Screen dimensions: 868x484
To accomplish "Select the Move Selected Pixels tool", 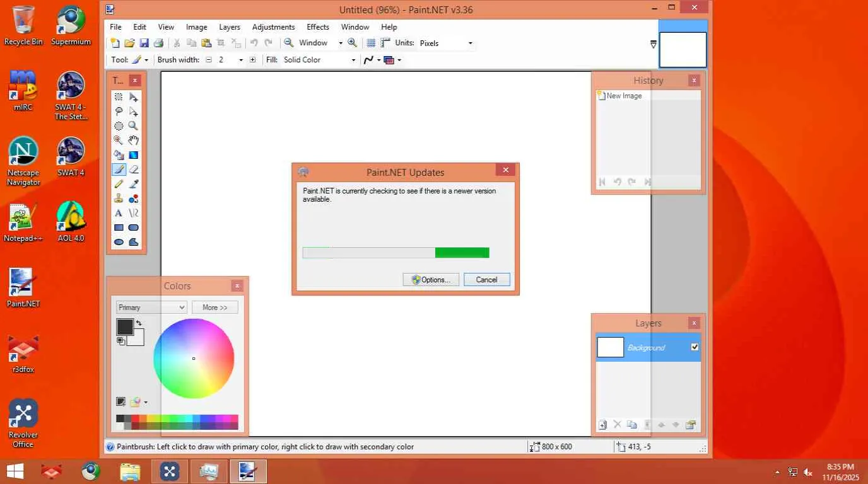I will tap(134, 97).
